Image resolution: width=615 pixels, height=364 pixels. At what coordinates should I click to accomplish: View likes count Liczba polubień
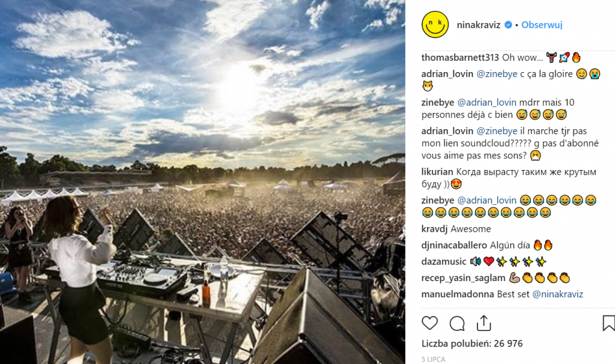point(472,344)
